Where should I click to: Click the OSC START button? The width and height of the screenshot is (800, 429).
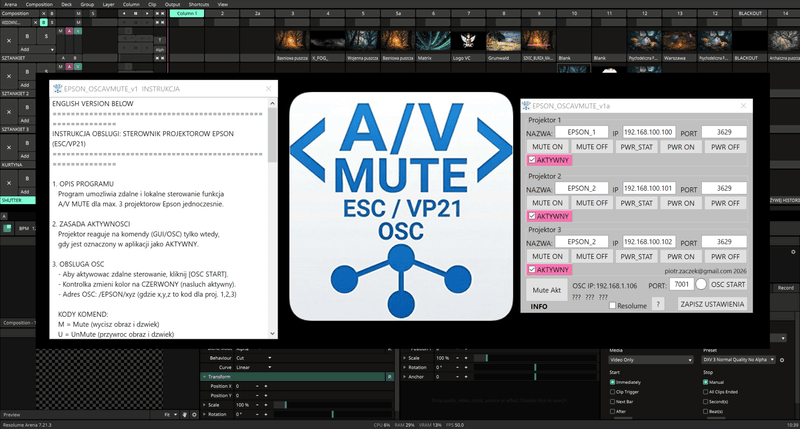[x=728, y=285]
